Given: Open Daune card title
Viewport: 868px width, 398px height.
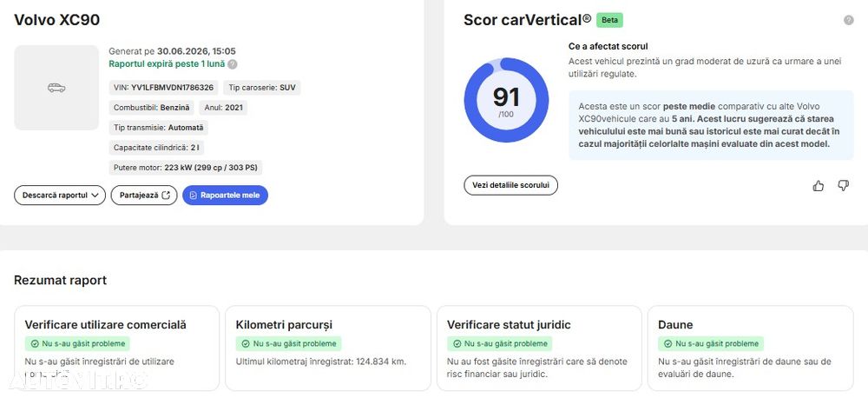Looking at the screenshot, I should tap(675, 325).
